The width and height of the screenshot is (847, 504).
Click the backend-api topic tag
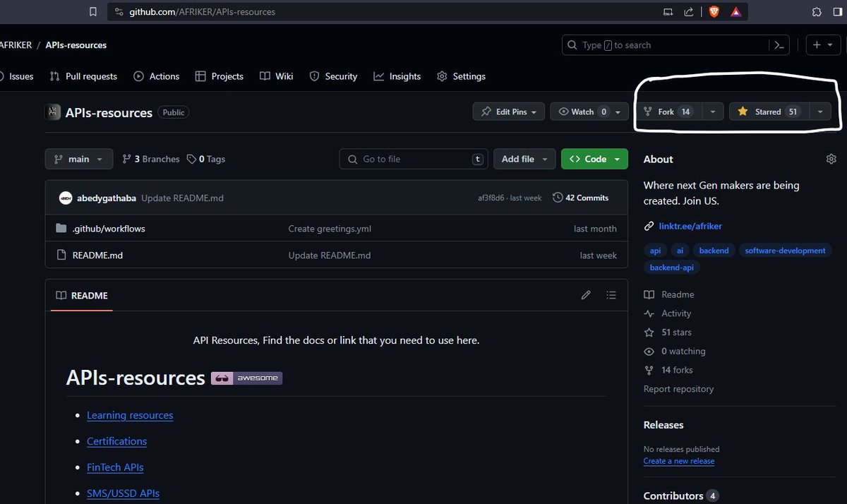tap(673, 268)
